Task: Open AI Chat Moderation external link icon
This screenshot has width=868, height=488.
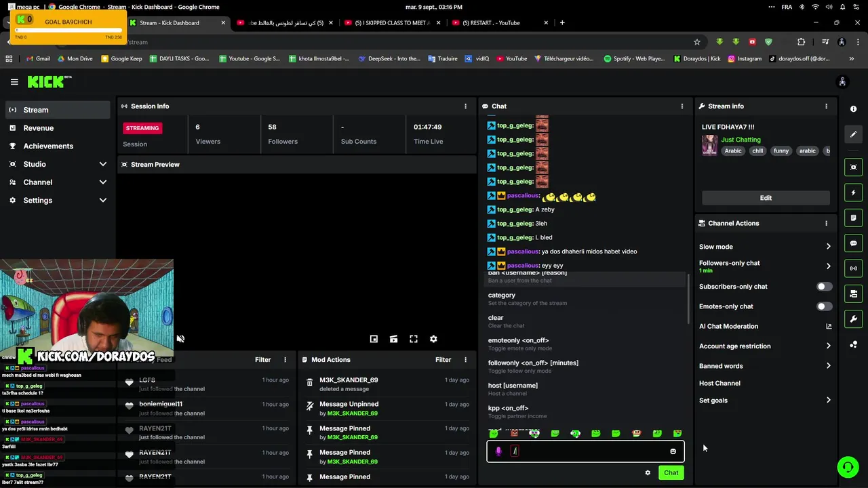Action: tap(828, 327)
